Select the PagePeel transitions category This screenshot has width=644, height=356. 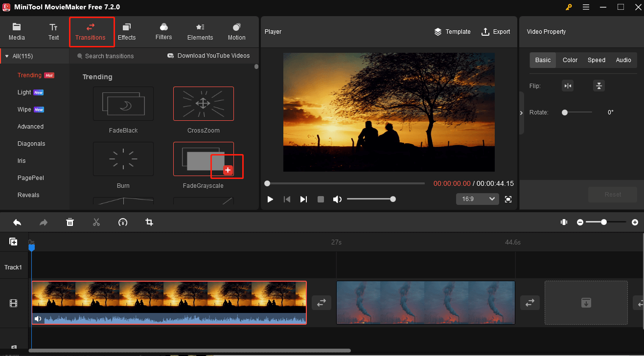[31, 178]
